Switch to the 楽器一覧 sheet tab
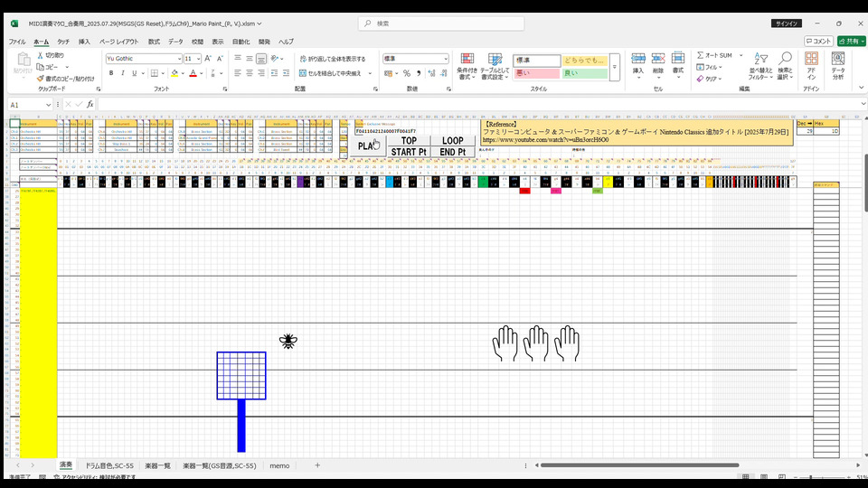868x488 pixels. click(x=157, y=465)
